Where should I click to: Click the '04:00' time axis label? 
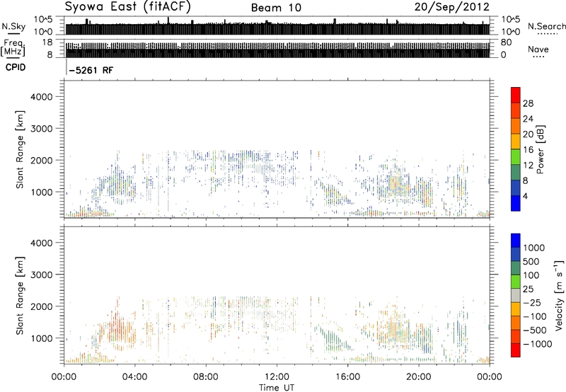[x=135, y=377]
